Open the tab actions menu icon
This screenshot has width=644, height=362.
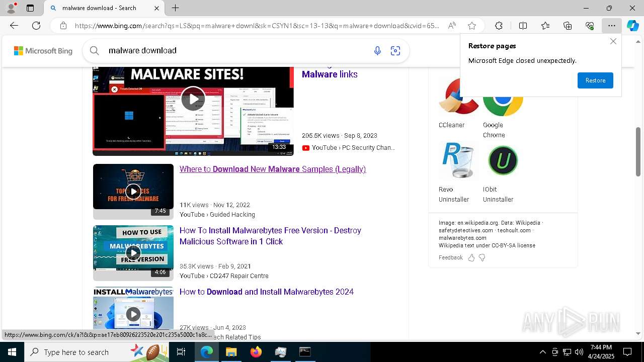(x=30, y=8)
